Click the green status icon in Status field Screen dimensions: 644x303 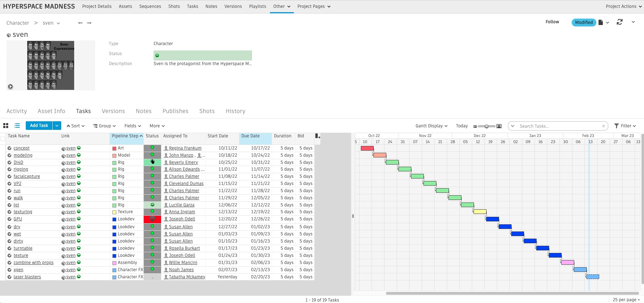coord(157,55)
